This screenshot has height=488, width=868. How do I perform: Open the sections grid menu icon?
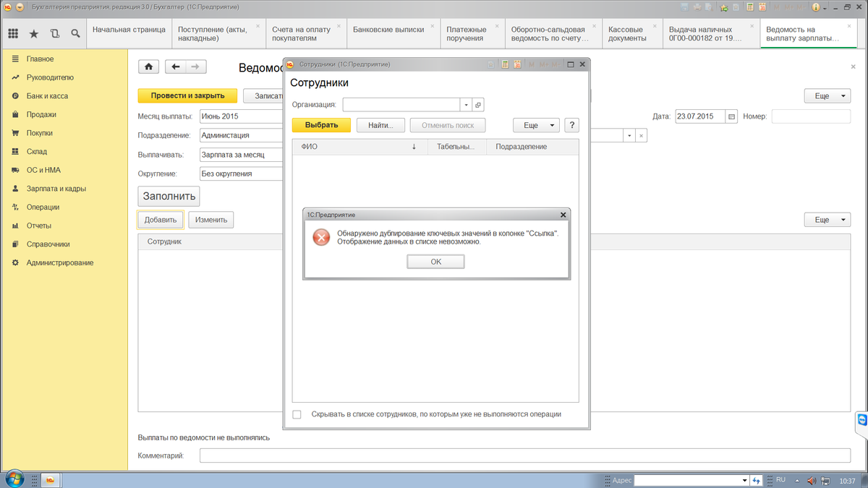coord(13,33)
